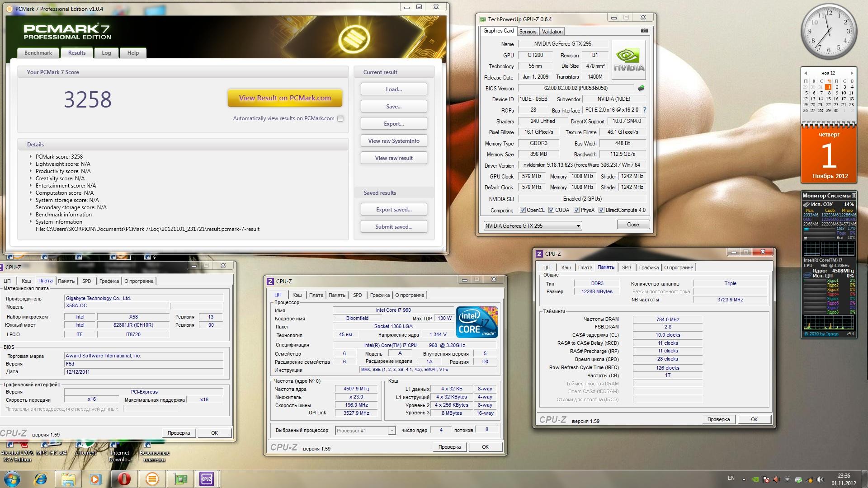Expand the Productivity score details row

[31, 171]
